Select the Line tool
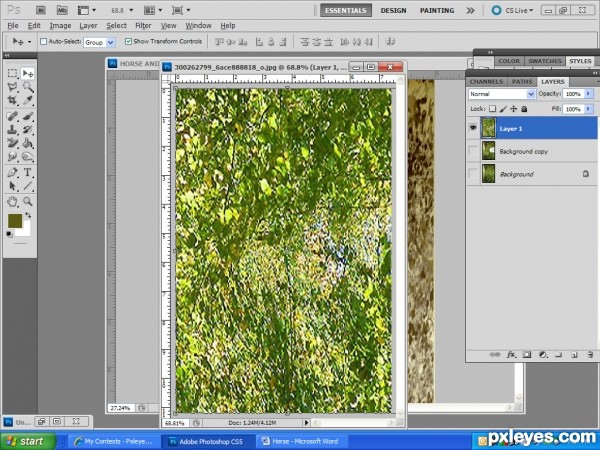The image size is (600, 450). [28, 186]
